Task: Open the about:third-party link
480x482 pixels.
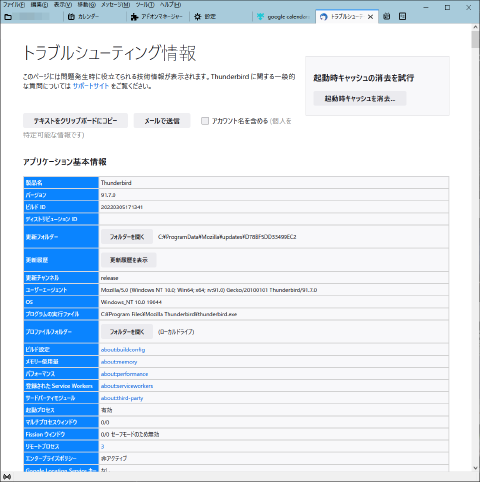Action: pyautogui.click(x=122, y=398)
